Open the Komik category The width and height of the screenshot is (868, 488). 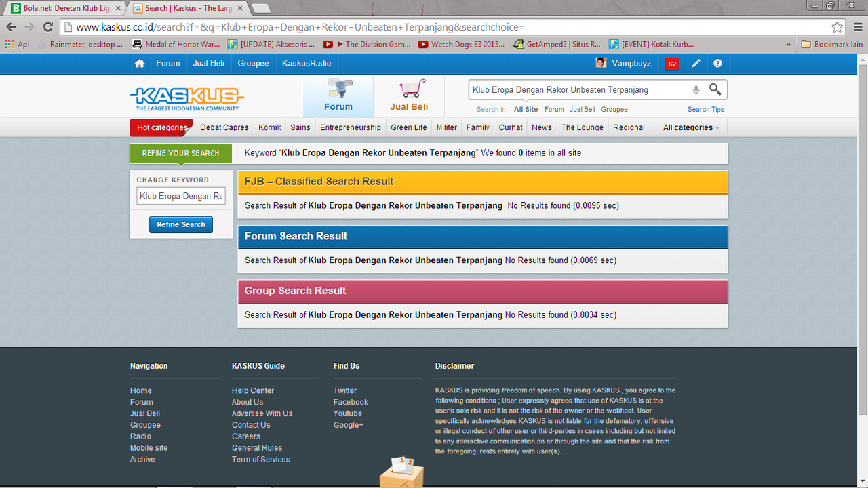click(270, 127)
